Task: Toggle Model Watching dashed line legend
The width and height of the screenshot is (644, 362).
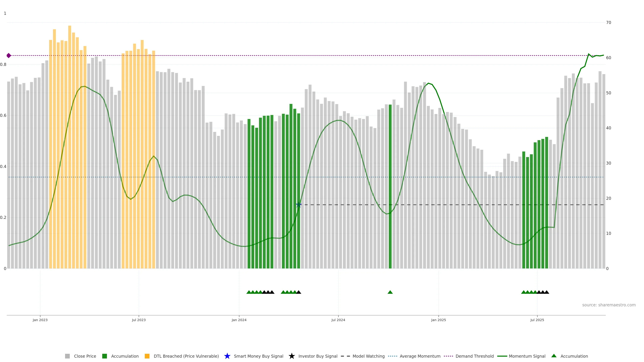Action: pyautogui.click(x=368, y=356)
